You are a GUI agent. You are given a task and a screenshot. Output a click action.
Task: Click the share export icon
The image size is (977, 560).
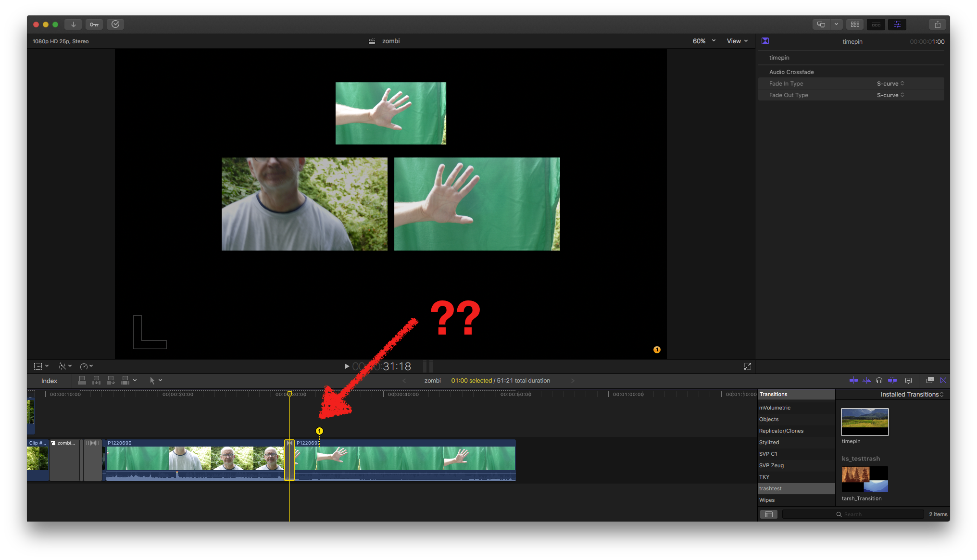[x=937, y=25]
